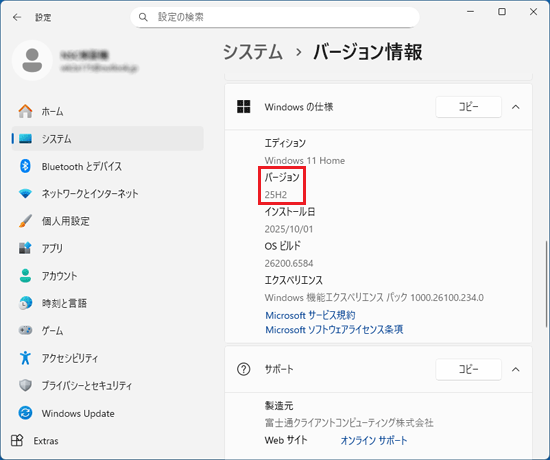The height and width of the screenshot is (460, 550).
Task: Click the Extras icon
Action: 17,440
